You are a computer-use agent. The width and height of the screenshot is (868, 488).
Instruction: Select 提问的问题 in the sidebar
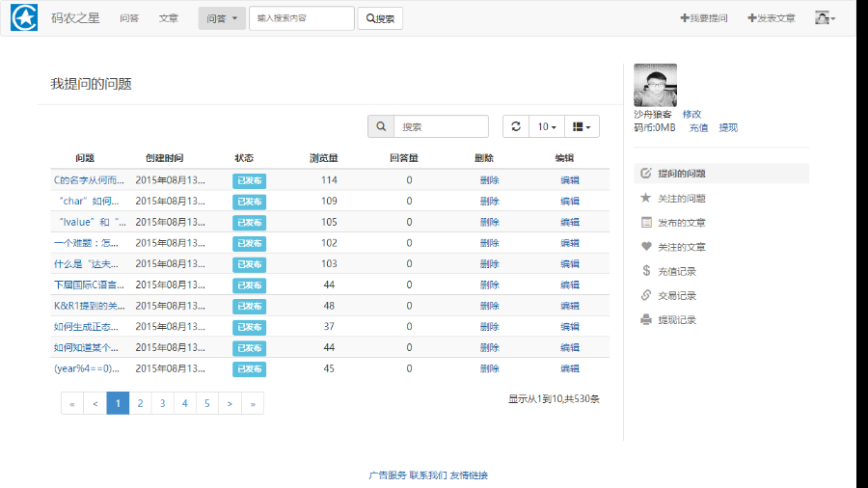(x=681, y=174)
